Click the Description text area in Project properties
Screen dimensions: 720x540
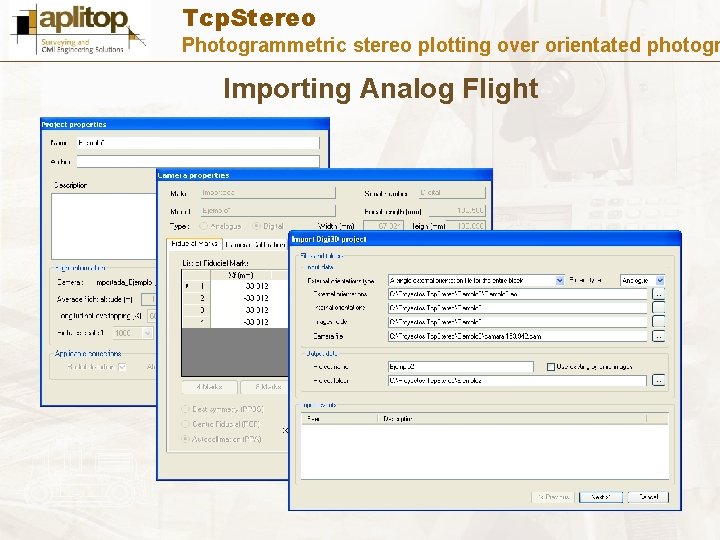point(104,226)
